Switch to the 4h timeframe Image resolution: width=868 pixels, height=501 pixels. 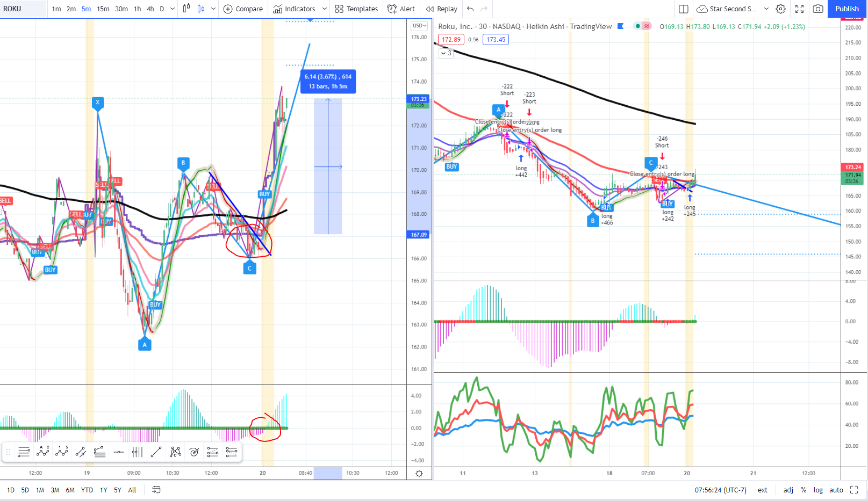click(150, 9)
